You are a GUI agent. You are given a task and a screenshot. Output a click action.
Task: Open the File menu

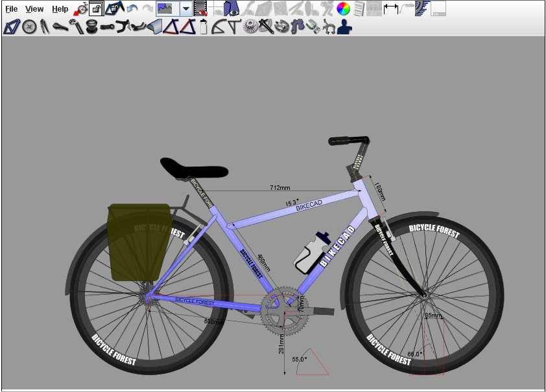(x=12, y=9)
